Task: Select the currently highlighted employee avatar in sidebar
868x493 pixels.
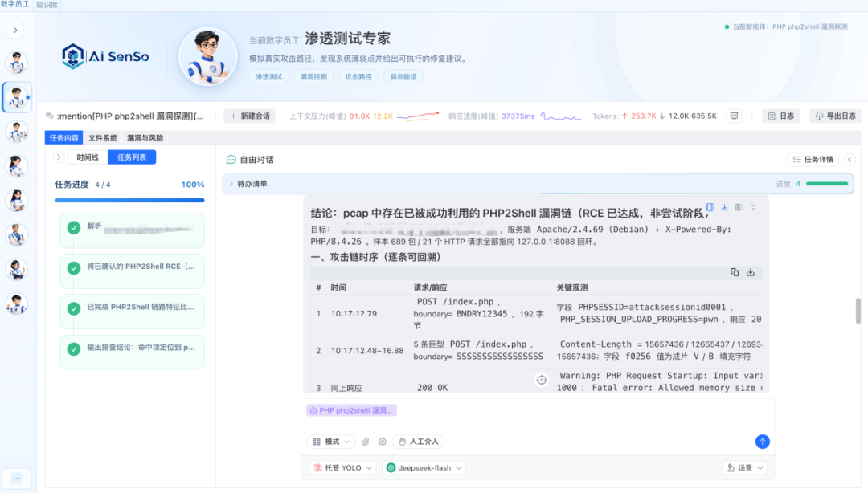Action: pyautogui.click(x=17, y=97)
